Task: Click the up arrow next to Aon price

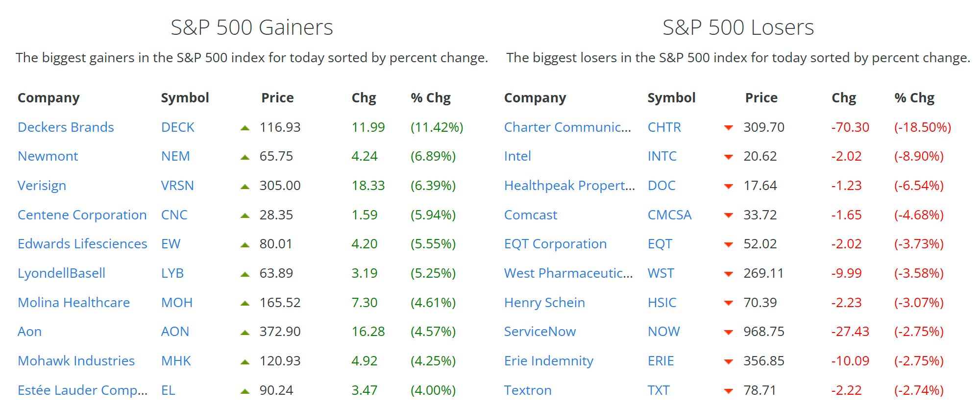Action: (x=245, y=332)
